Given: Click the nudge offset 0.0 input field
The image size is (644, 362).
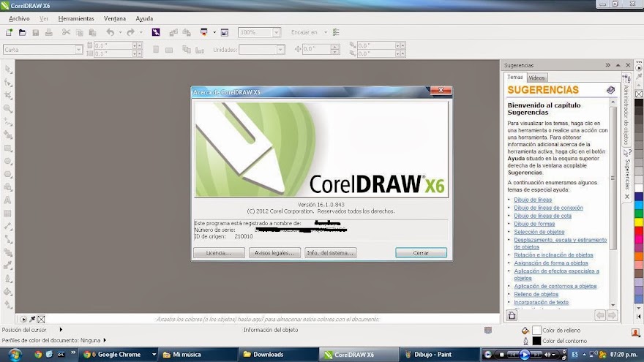Looking at the screenshot, I should point(316,49).
